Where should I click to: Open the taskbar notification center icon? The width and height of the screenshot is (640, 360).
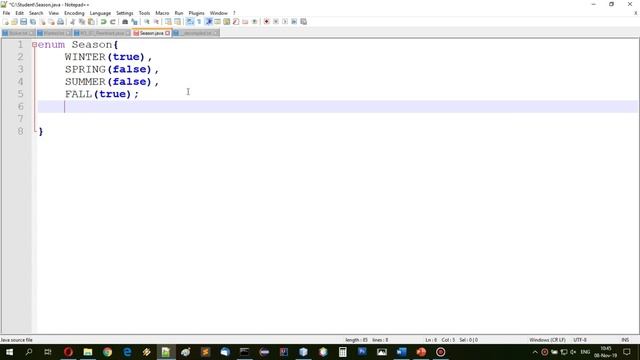point(627,352)
